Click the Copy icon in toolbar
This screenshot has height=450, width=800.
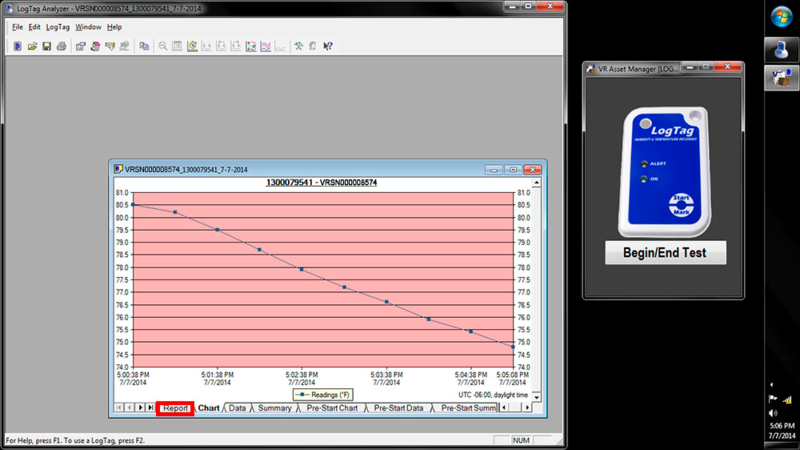(x=144, y=46)
